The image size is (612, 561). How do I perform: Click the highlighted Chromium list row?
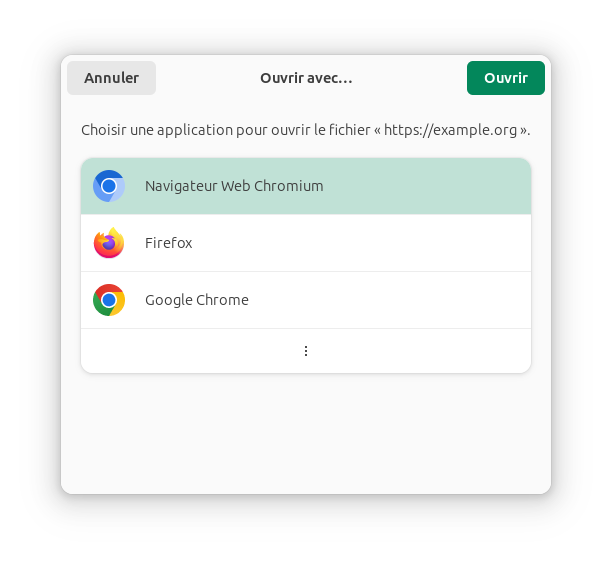[306, 186]
